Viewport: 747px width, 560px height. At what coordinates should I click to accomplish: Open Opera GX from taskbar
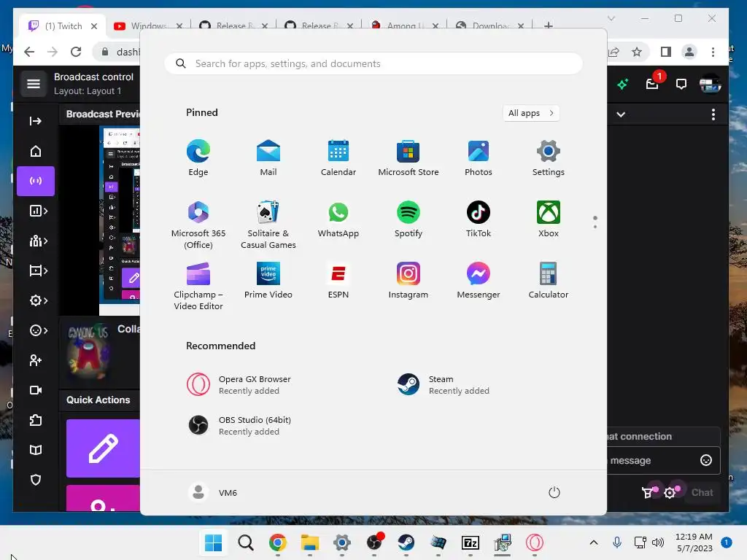pyautogui.click(x=535, y=542)
